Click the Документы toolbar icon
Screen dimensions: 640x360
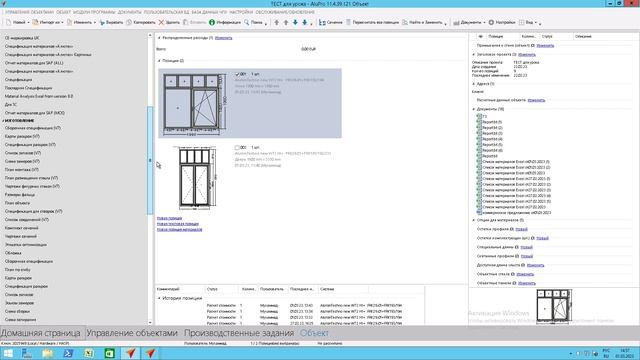tap(456, 22)
